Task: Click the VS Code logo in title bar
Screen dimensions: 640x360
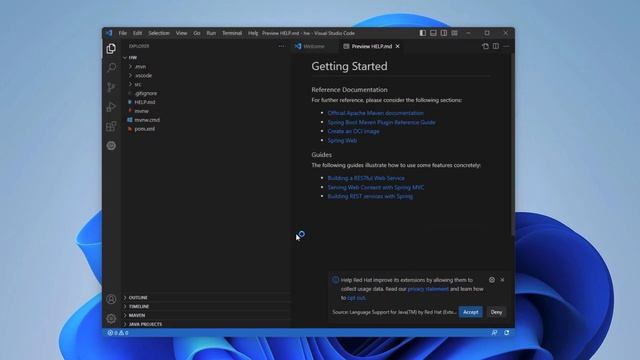Action: coord(109,33)
